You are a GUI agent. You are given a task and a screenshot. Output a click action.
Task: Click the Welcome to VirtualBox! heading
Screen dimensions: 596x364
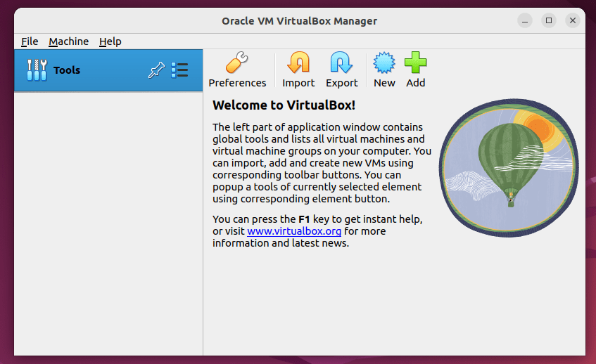click(284, 105)
